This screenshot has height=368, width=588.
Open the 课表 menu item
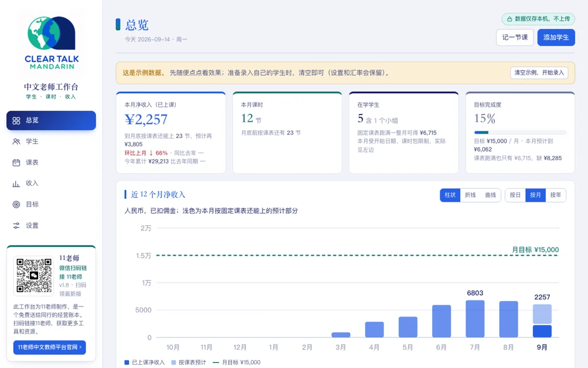tap(51, 162)
